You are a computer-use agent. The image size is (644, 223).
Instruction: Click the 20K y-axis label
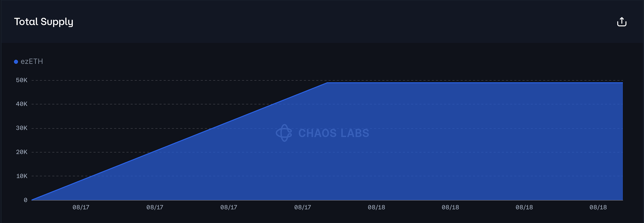[x=22, y=152]
